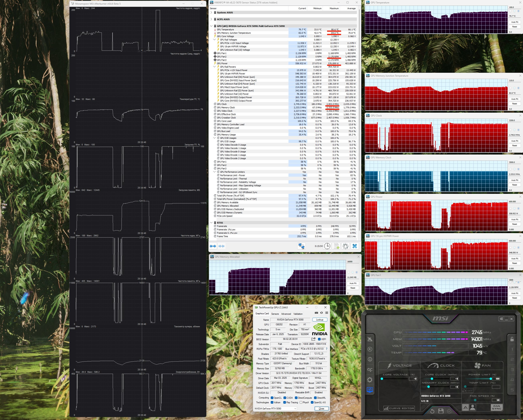Viewport: 523px width, 420px height.
Task: Refresh GPU-Z data with the reload icon
Action: pyautogui.click(x=321, y=313)
